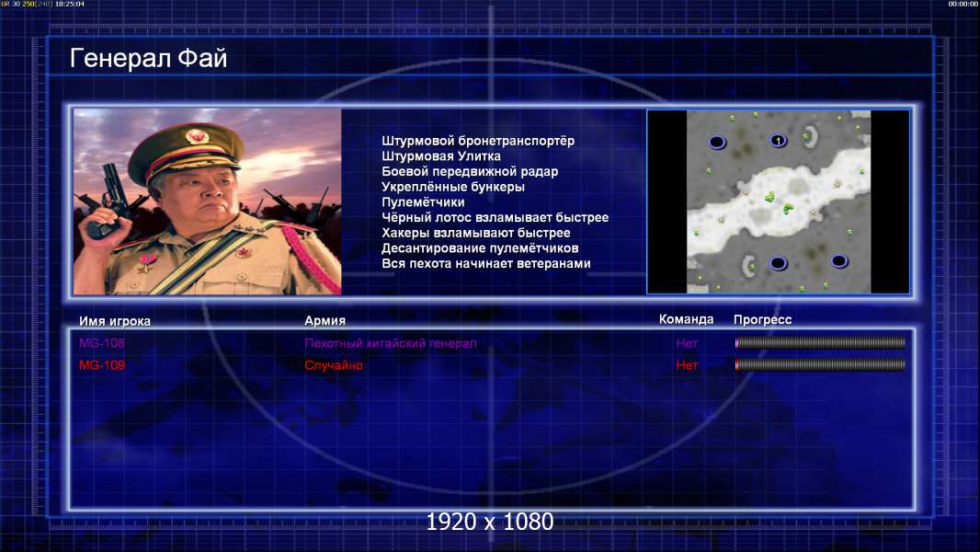Select player name MG-109
The height and width of the screenshot is (552, 980).
(x=102, y=365)
